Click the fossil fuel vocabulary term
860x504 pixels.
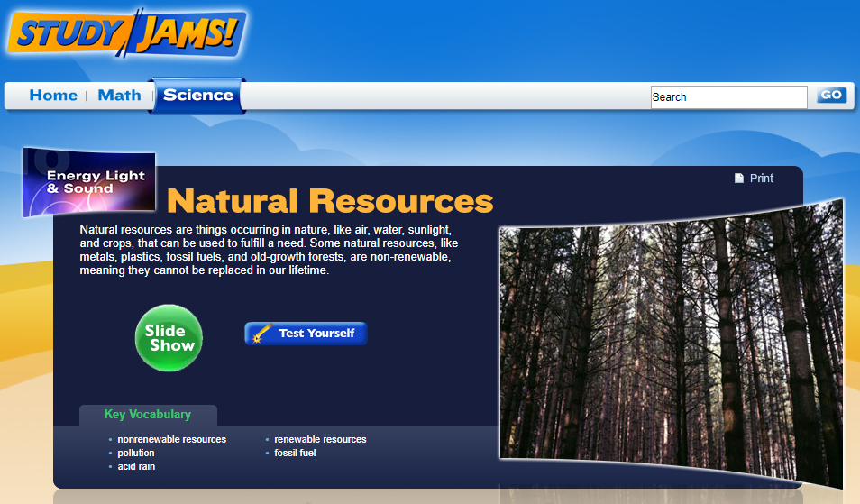click(295, 453)
